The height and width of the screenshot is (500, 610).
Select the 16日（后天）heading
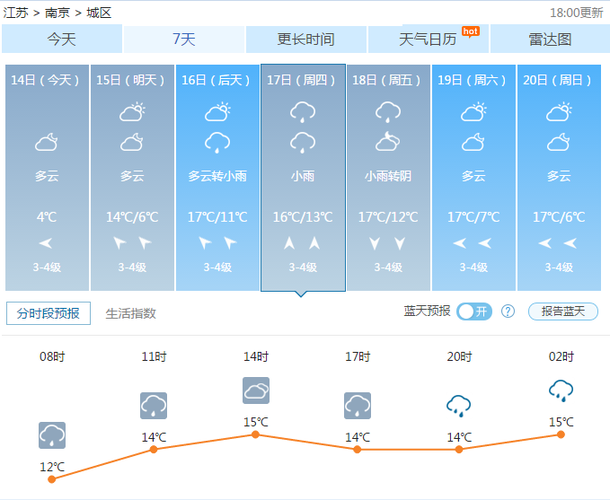[x=217, y=80]
